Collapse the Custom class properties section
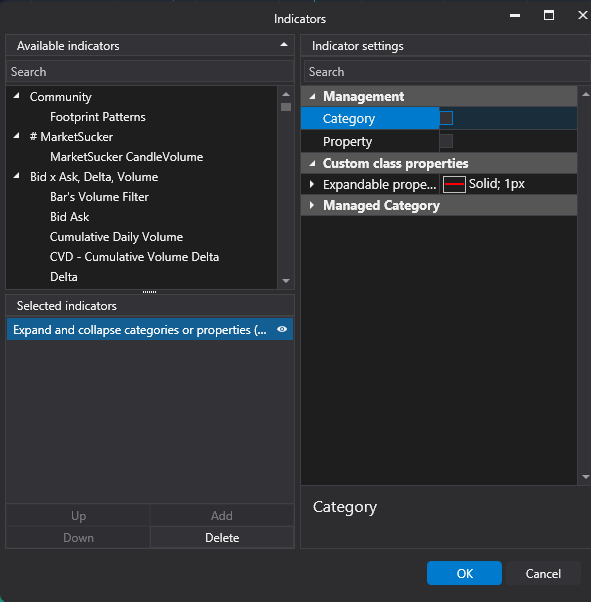The height and width of the screenshot is (602, 591). pos(312,164)
